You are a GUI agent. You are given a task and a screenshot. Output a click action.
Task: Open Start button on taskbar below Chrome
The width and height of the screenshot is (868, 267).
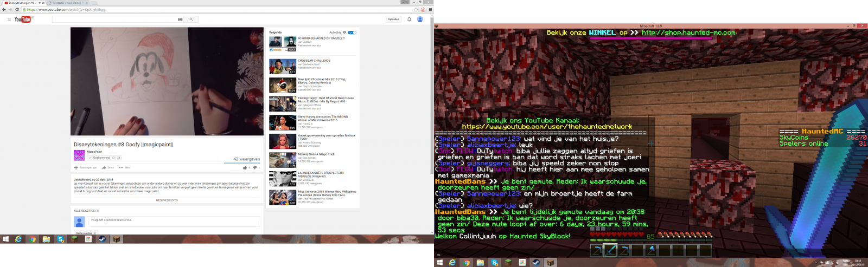(5, 239)
